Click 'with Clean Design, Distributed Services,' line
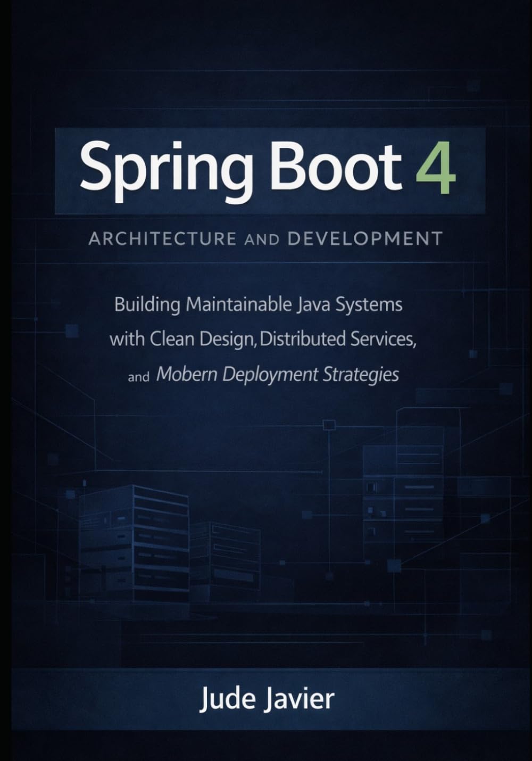Image resolution: width=532 pixels, height=761 pixels. point(263,340)
